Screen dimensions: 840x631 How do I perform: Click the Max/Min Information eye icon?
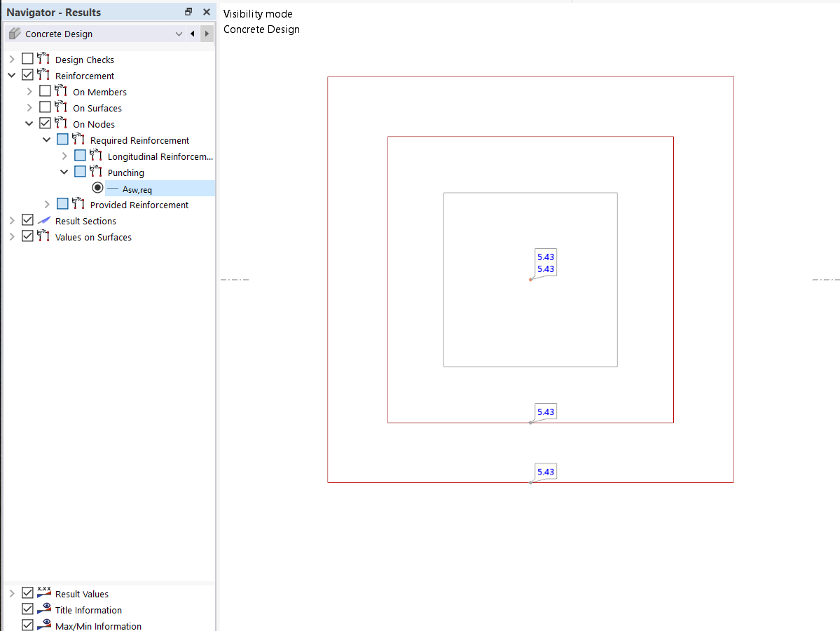pos(43,625)
